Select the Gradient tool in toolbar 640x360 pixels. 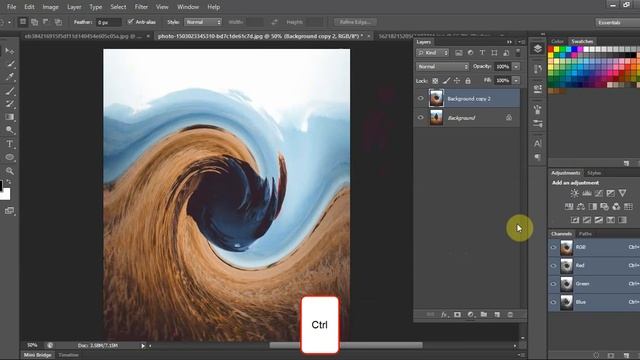9,117
